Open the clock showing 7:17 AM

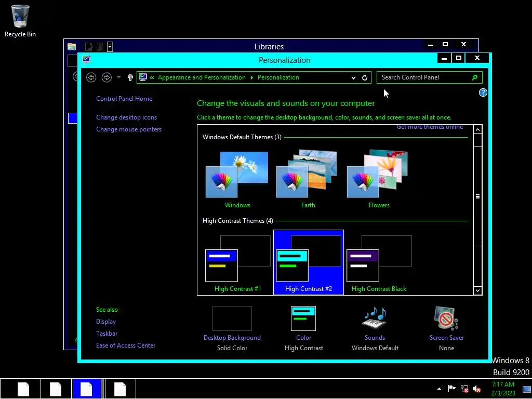[503, 389]
